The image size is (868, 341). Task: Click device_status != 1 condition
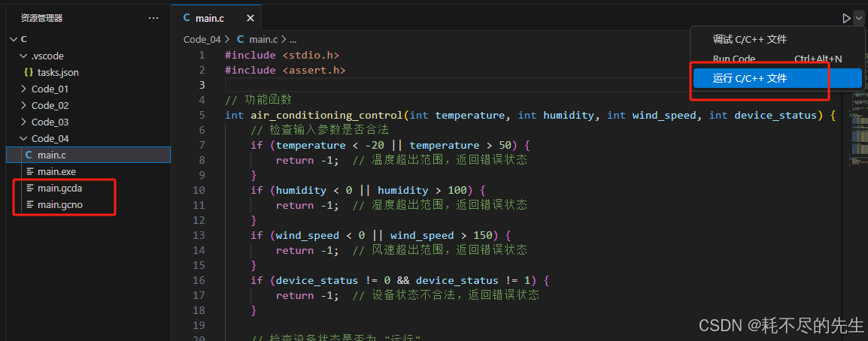(x=475, y=280)
